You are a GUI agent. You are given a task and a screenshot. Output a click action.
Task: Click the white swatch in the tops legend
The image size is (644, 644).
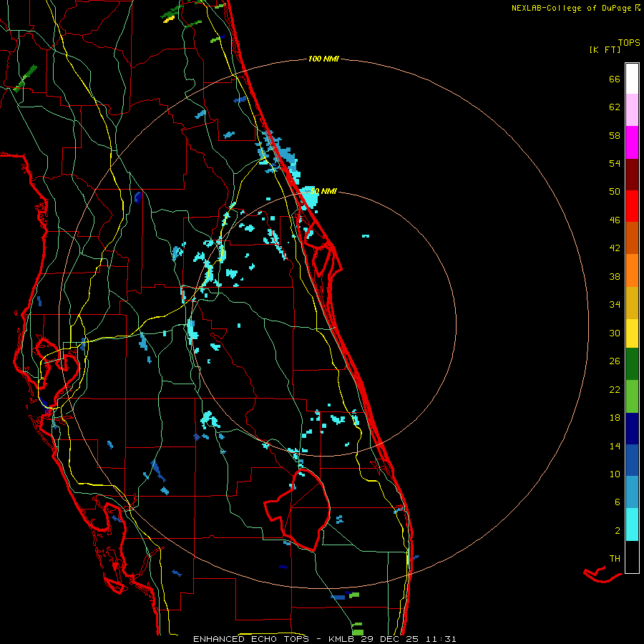pos(632,79)
